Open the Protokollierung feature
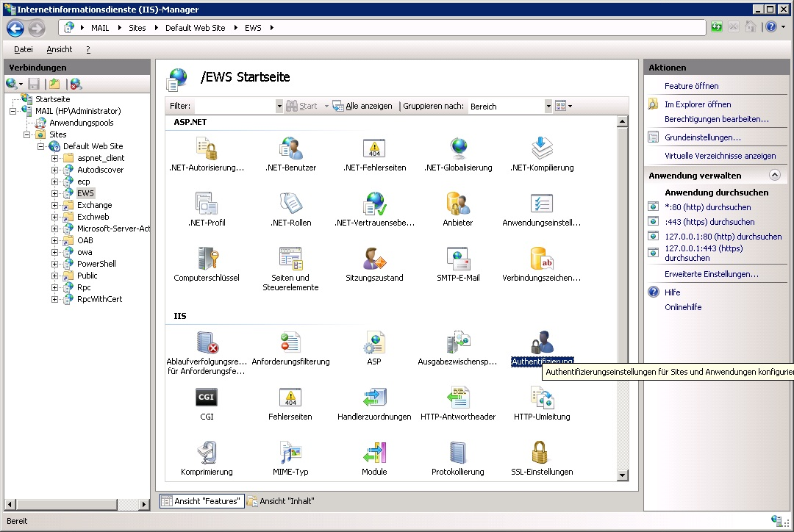The image size is (794, 532). click(x=458, y=453)
